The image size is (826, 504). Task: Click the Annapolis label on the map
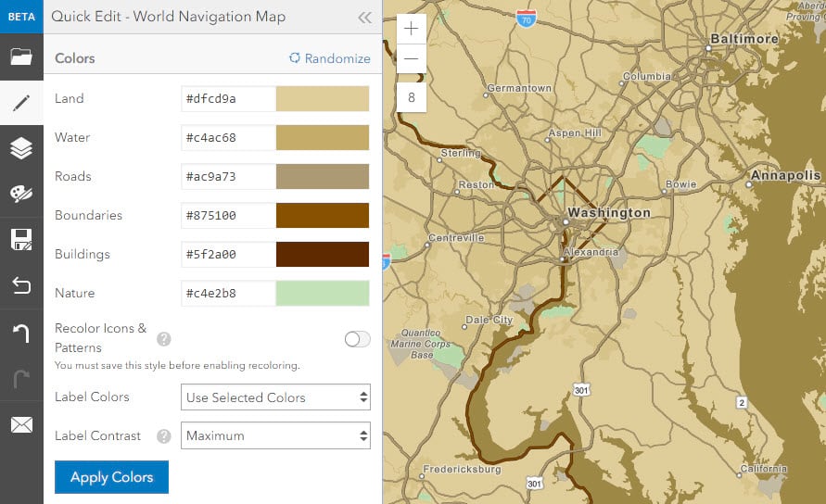(785, 175)
